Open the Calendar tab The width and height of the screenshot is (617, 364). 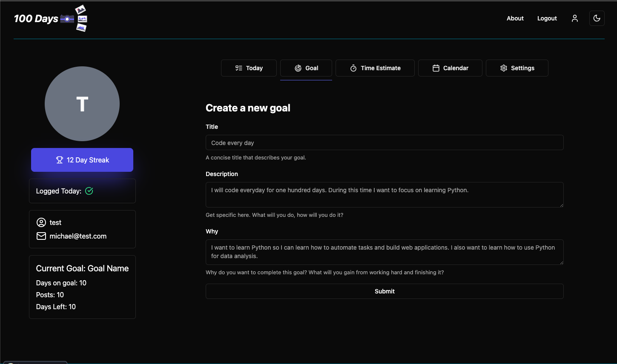450,68
